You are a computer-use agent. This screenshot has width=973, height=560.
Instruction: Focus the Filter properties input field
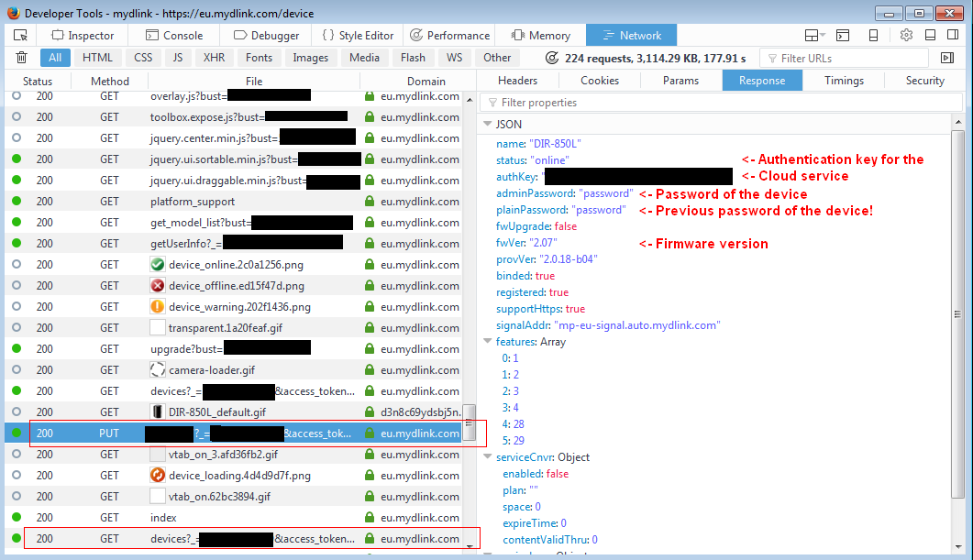(721, 103)
